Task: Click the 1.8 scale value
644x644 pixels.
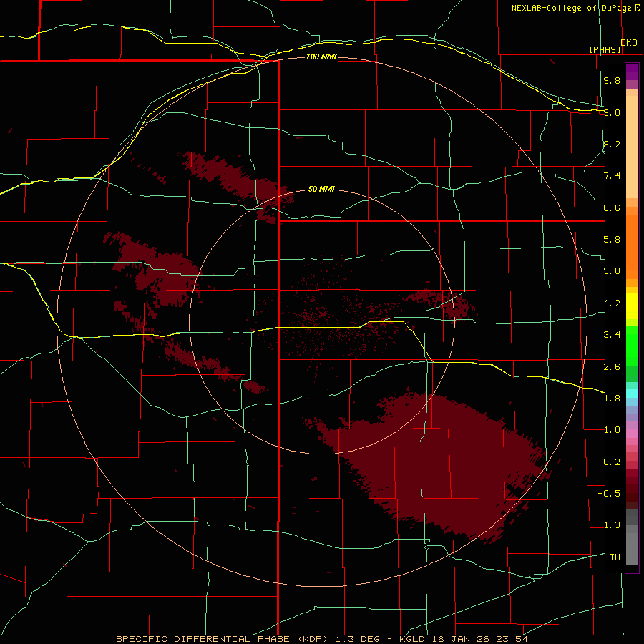Action: click(x=612, y=399)
